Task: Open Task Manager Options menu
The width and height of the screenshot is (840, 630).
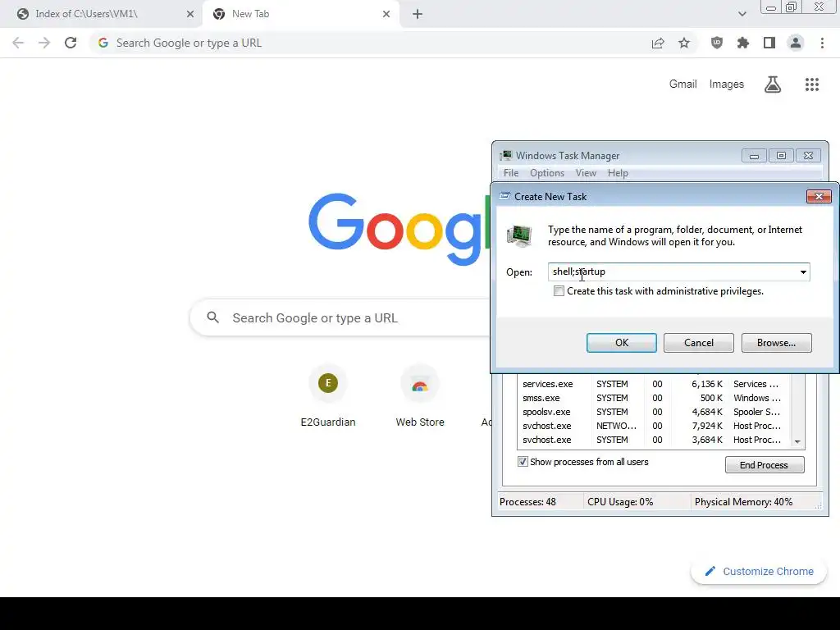Action: (x=547, y=173)
